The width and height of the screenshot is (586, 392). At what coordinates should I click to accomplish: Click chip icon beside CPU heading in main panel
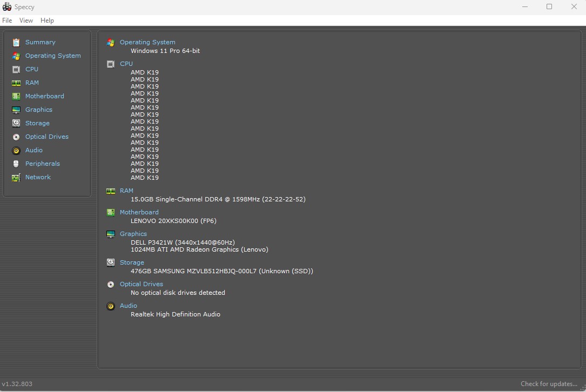(111, 64)
